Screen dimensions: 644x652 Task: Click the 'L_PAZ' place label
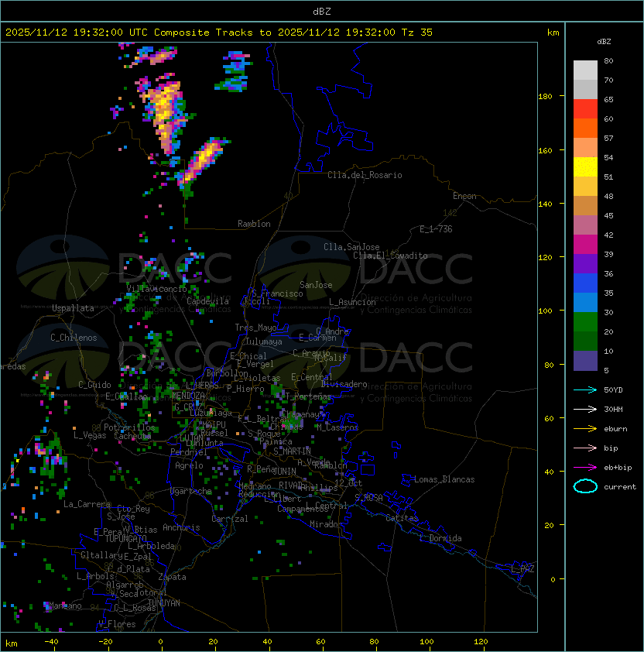tap(522, 569)
